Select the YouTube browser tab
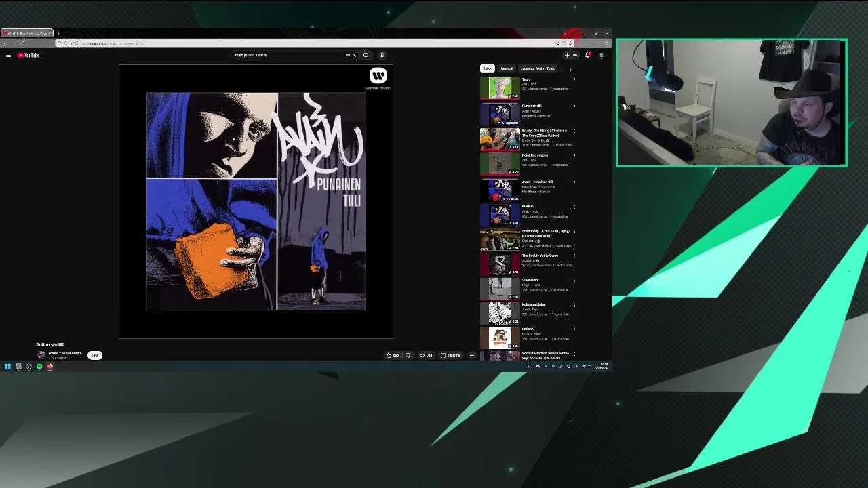868x488 pixels. [26, 33]
